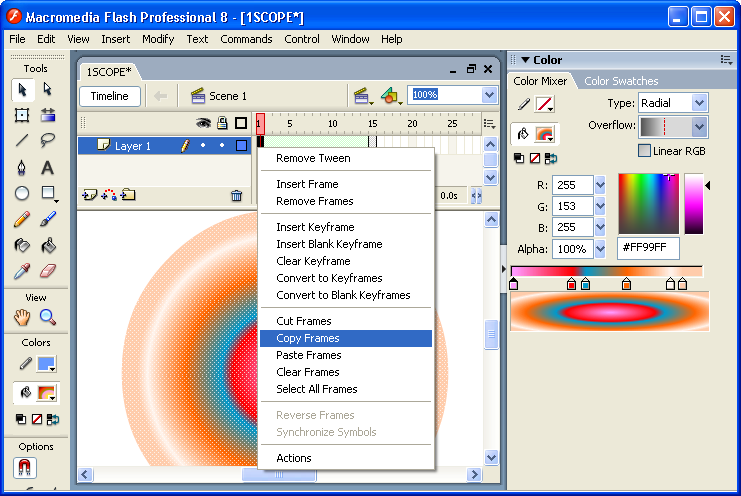Viewport: 741px width, 496px height.
Task: Toggle show/hide all layers eye icon
Action: click(x=203, y=123)
